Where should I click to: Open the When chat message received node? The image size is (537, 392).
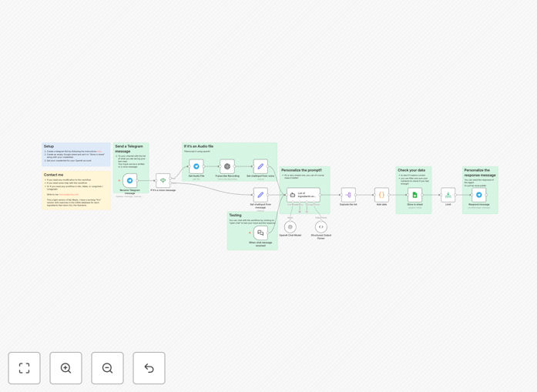[260, 233]
